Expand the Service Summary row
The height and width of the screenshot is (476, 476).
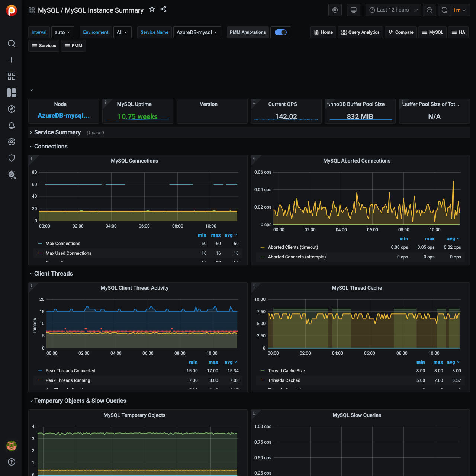pos(57,132)
